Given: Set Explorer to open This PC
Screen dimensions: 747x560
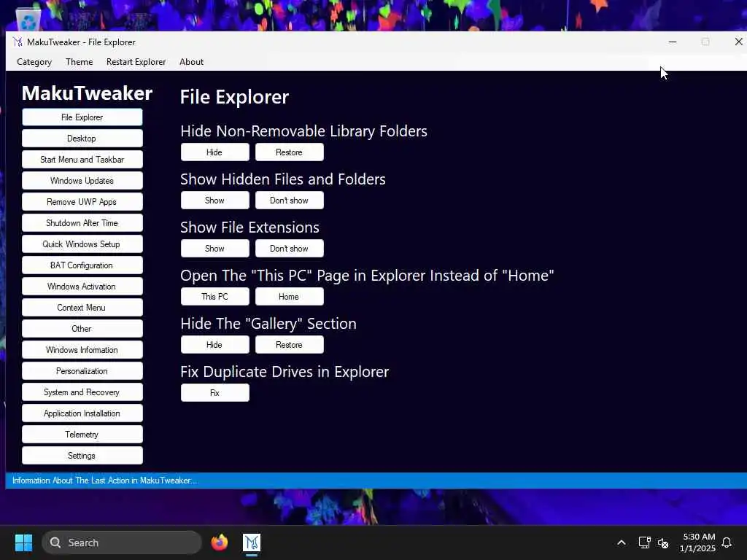Looking at the screenshot, I should click(x=215, y=297).
